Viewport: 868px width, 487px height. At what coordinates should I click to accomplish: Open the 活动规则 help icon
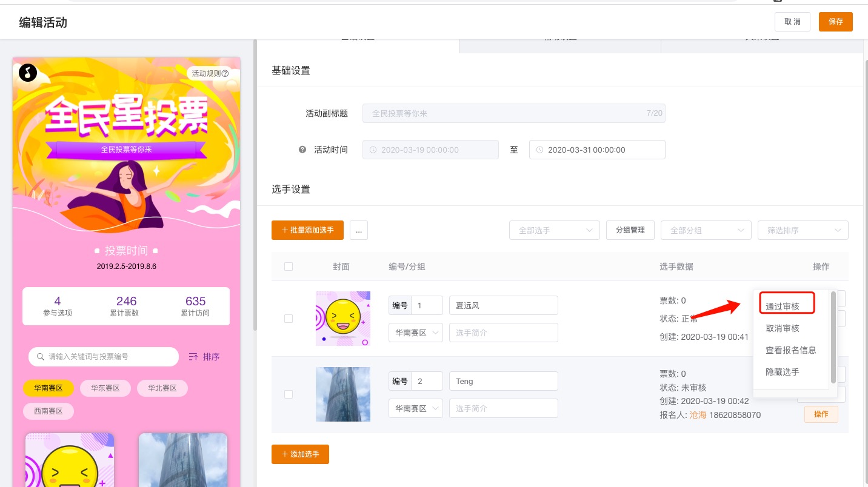tap(225, 74)
